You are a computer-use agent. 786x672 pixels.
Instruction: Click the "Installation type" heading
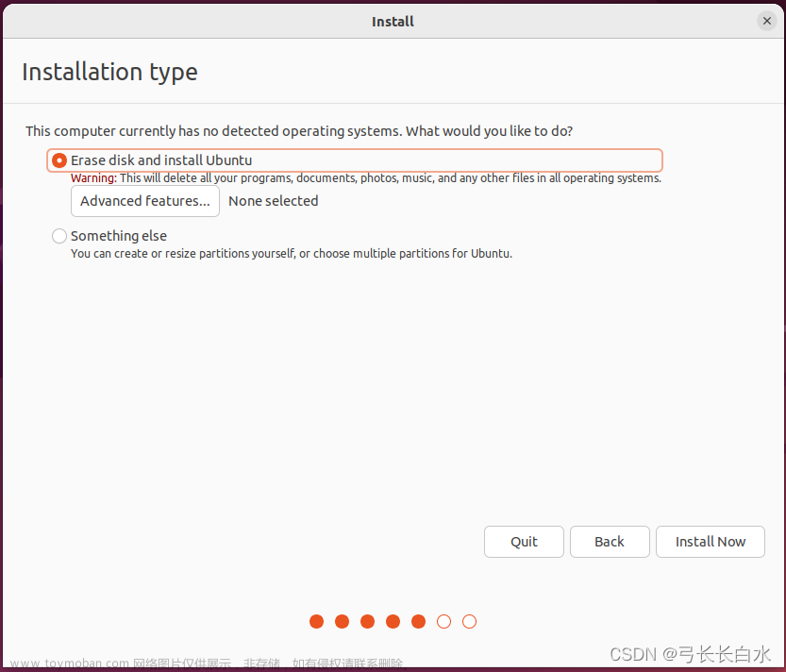click(x=109, y=72)
